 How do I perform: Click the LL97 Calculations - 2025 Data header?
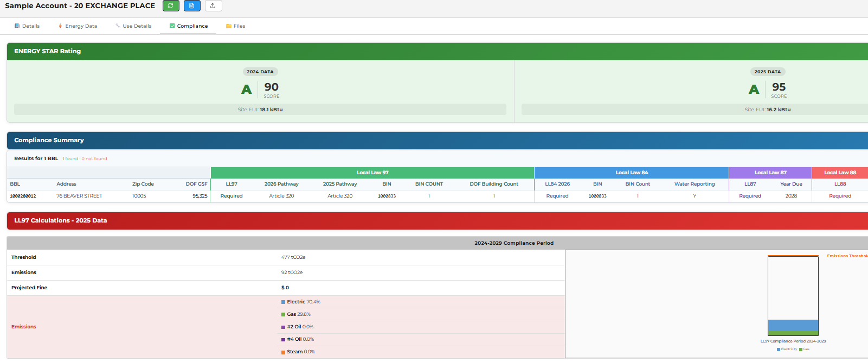tap(438, 220)
